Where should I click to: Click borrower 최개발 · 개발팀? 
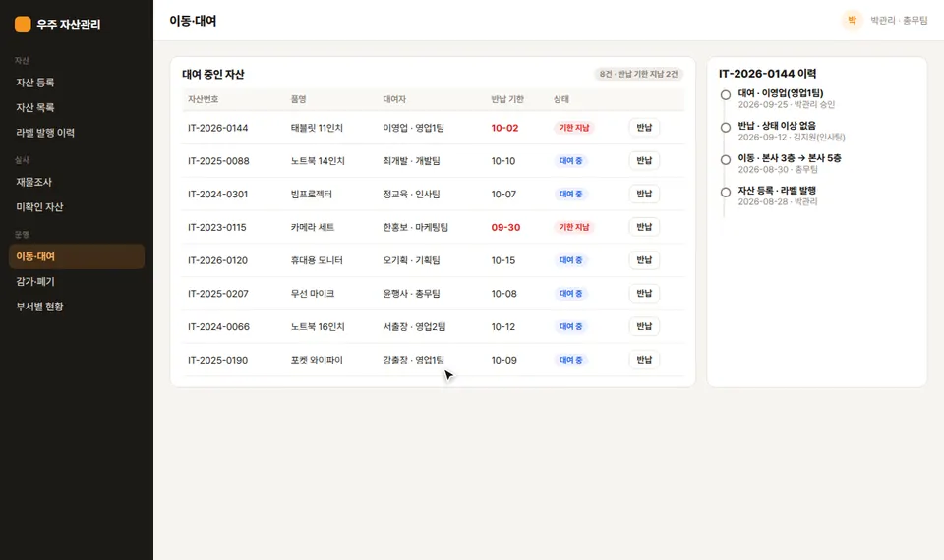click(x=411, y=161)
